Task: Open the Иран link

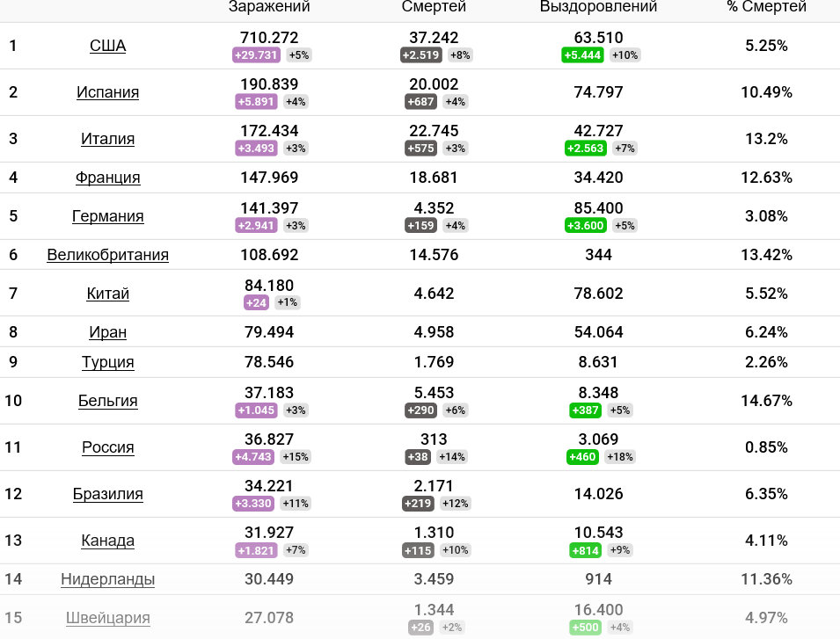Action: [x=107, y=332]
